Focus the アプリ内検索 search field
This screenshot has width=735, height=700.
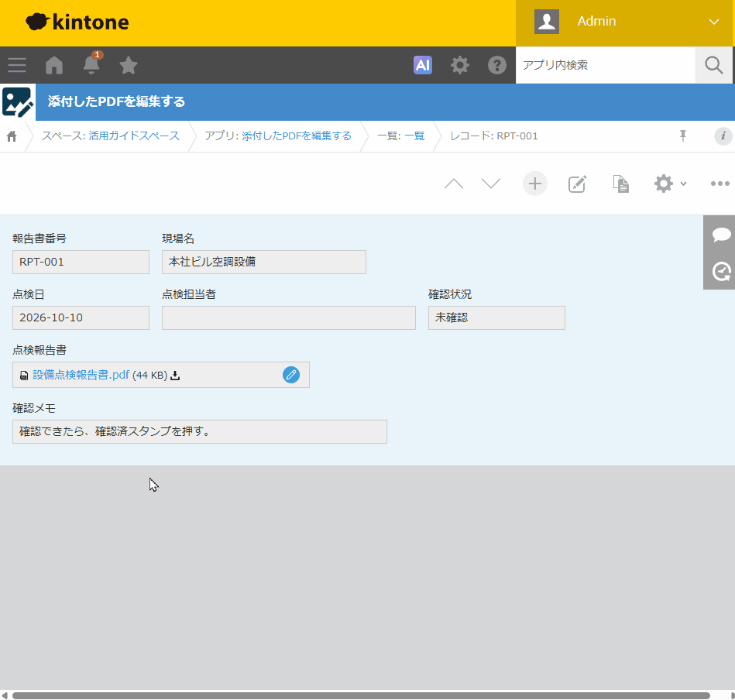(x=605, y=65)
